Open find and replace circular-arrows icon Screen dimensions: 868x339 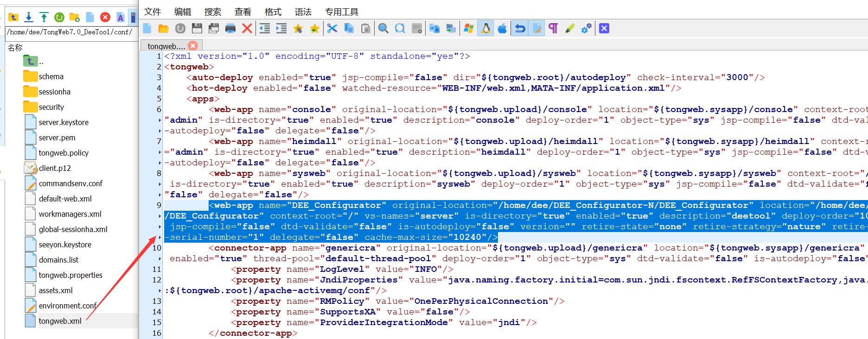coord(400,28)
